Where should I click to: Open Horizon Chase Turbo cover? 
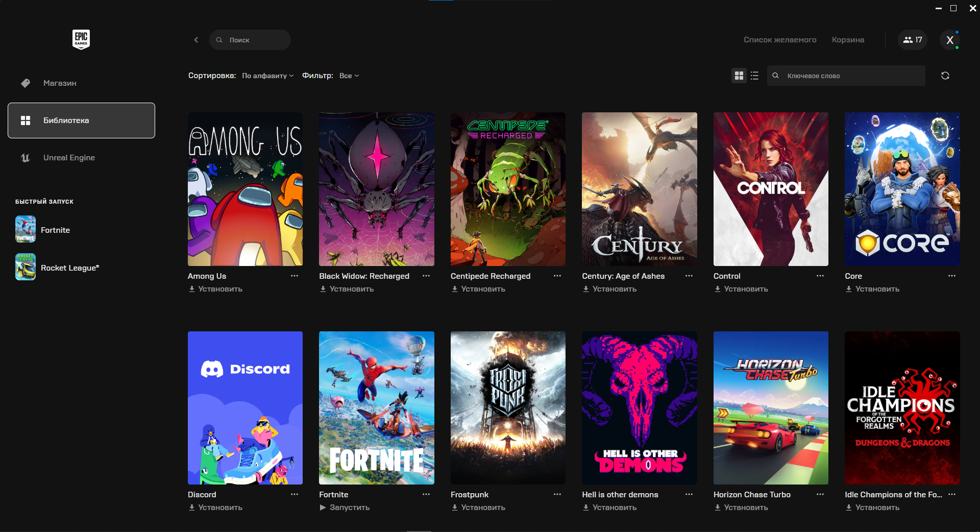tap(771, 408)
